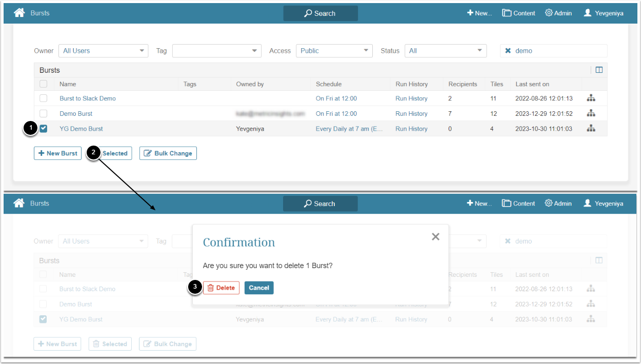The width and height of the screenshot is (641, 364).
Task: Open the column chooser icon in Bursts table header
Action: tap(599, 70)
